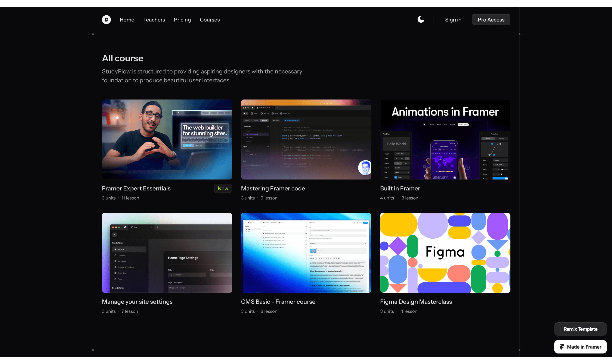This screenshot has height=364, width=612.
Task: Open the Animations in Framer thumbnail
Action: tap(445, 139)
